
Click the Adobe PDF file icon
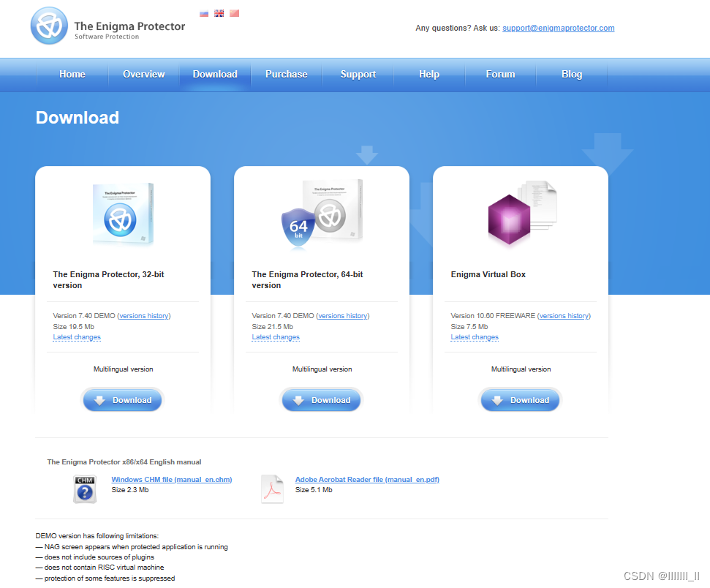tap(272, 489)
